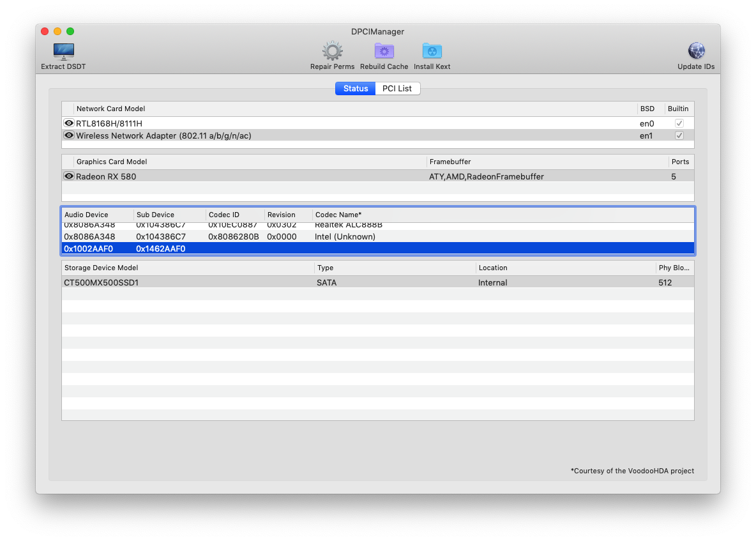The width and height of the screenshot is (756, 541).
Task: Click the Network Card Model column header
Action: (x=356, y=109)
